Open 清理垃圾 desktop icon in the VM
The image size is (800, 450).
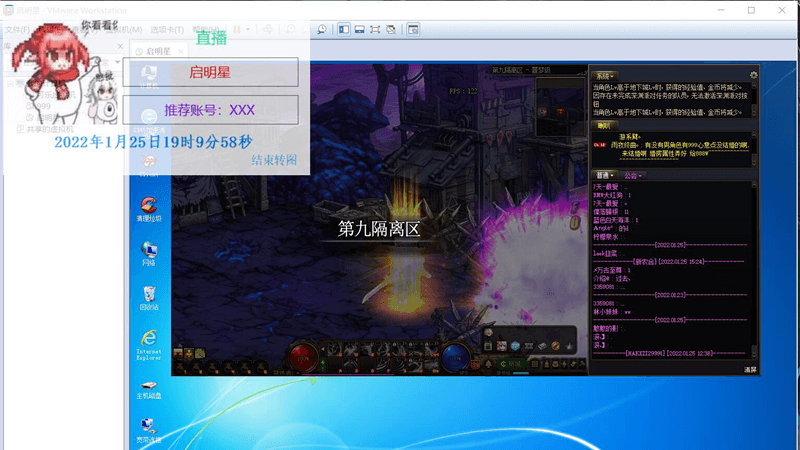pyautogui.click(x=148, y=209)
